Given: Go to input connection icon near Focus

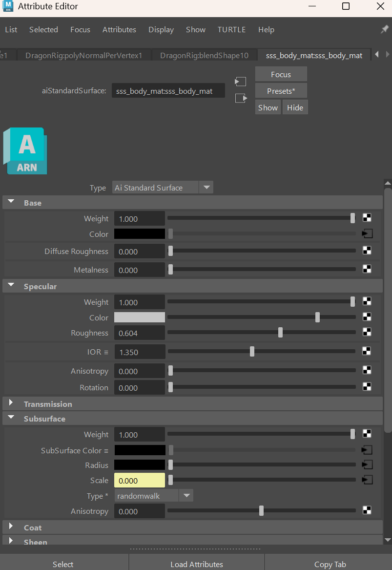Looking at the screenshot, I should pos(241,82).
